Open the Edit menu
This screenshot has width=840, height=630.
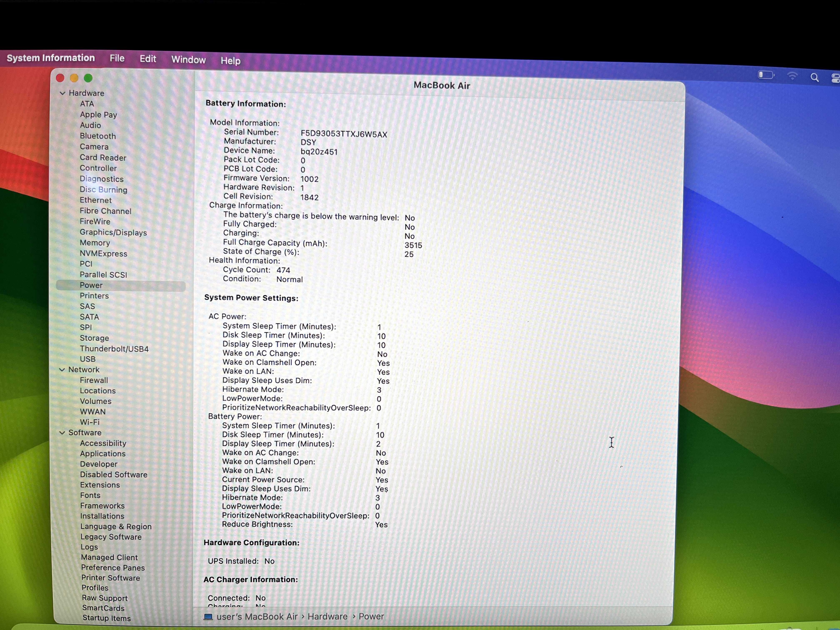tap(148, 59)
